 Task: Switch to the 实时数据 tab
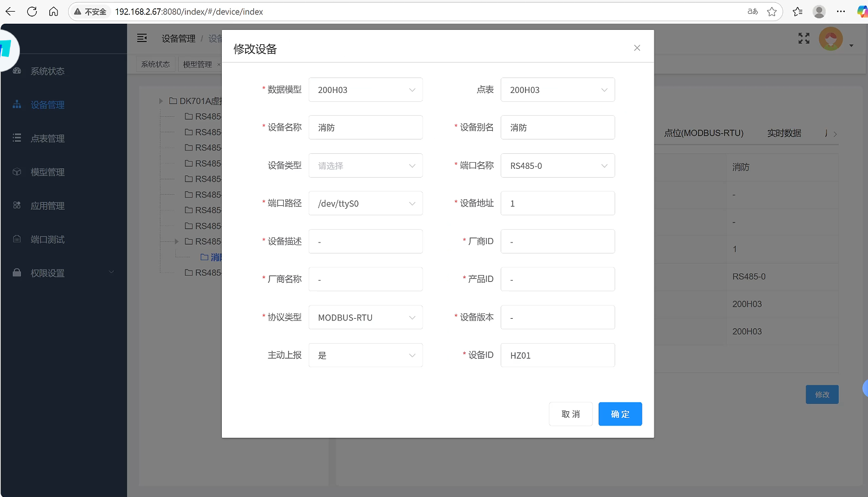pos(784,133)
